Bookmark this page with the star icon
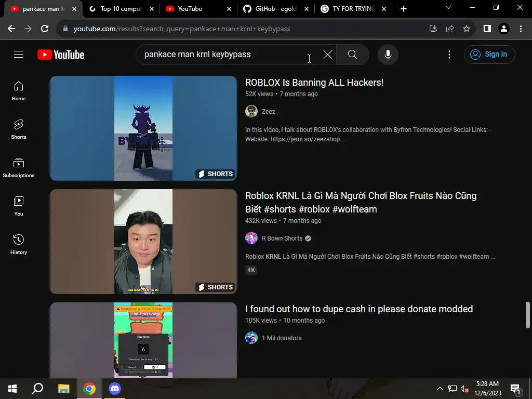Image resolution: width=532 pixels, height=399 pixels. pos(467,29)
